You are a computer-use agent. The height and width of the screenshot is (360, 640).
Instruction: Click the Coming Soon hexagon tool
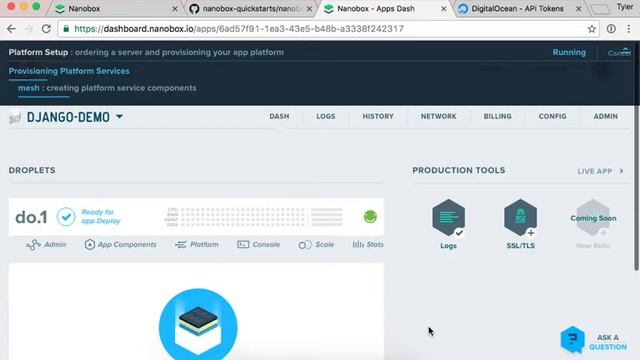click(x=593, y=218)
